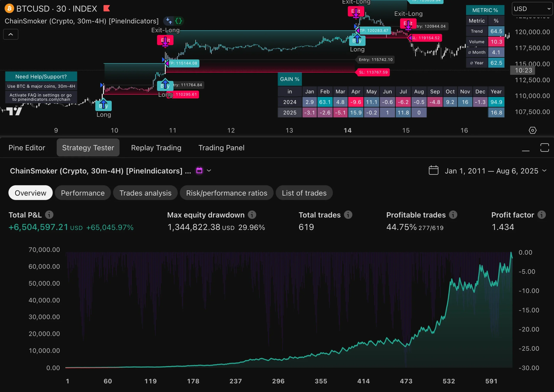Open Pine source code braces icon
Image resolution: width=554 pixels, height=392 pixels.
pos(179,21)
